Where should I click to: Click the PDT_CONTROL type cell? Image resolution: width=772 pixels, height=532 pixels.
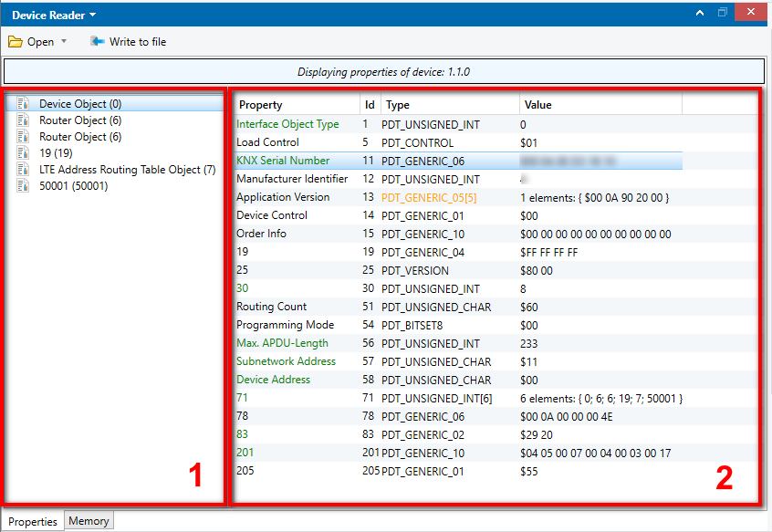pyautogui.click(x=418, y=142)
